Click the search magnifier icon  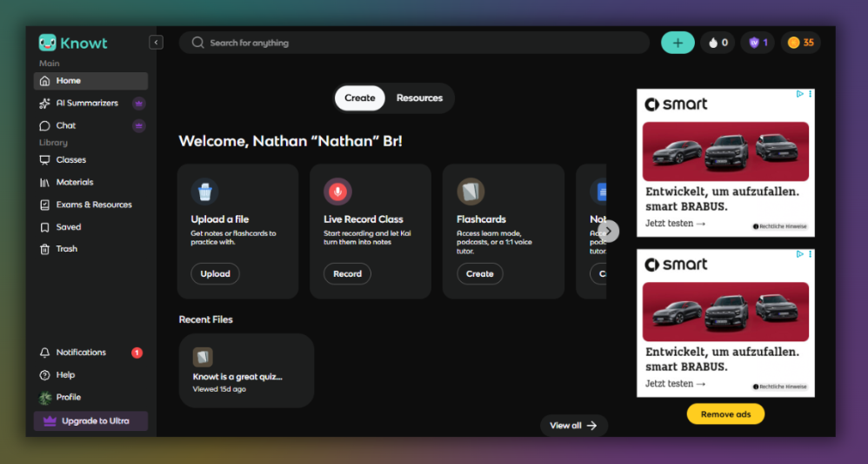coord(197,43)
